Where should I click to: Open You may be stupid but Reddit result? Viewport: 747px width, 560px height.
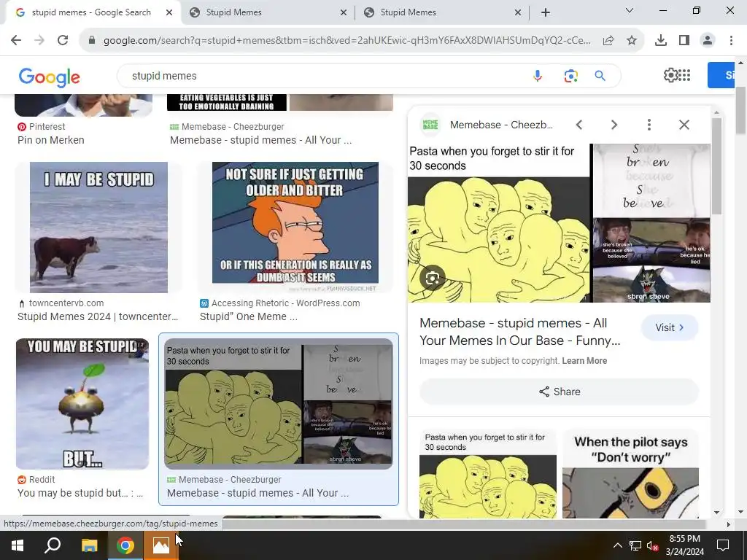pos(80,493)
